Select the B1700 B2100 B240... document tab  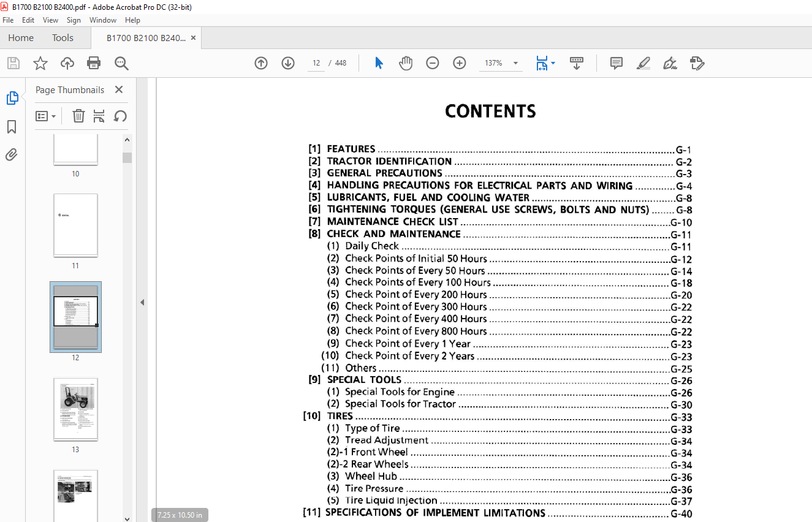[146, 38]
